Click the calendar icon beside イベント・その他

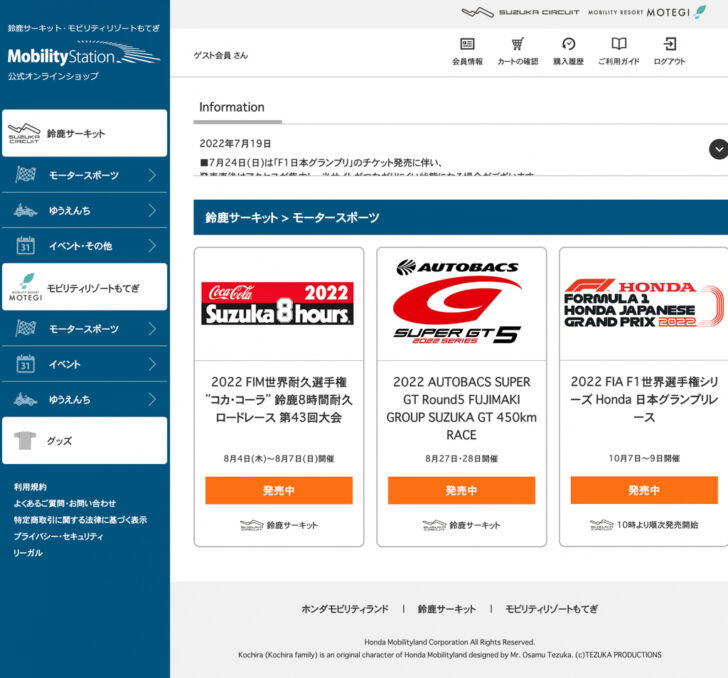26,245
